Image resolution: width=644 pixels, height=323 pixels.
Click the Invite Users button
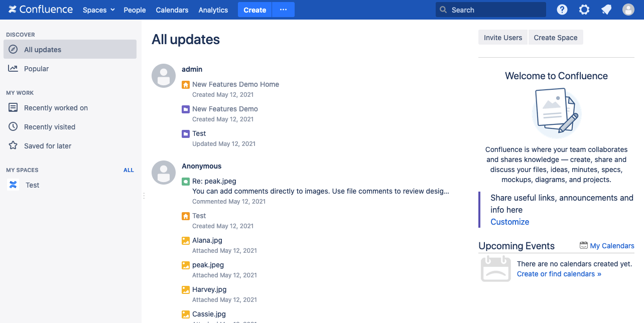click(502, 37)
